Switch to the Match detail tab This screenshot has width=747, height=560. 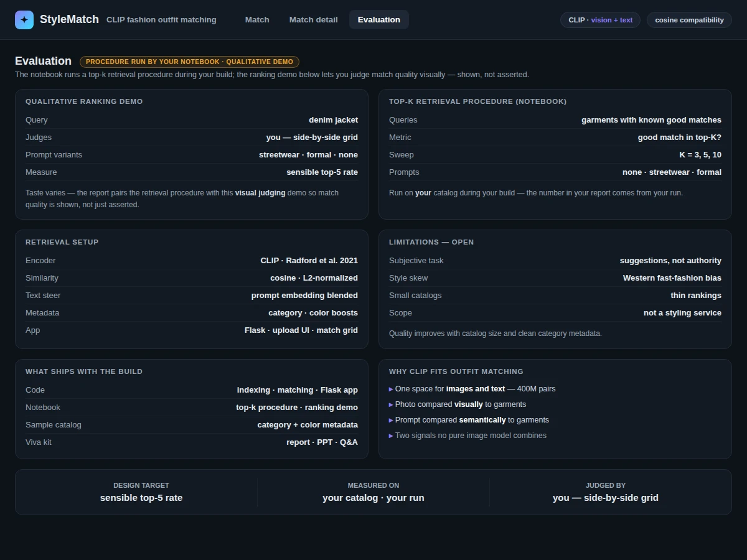[313, 20]
